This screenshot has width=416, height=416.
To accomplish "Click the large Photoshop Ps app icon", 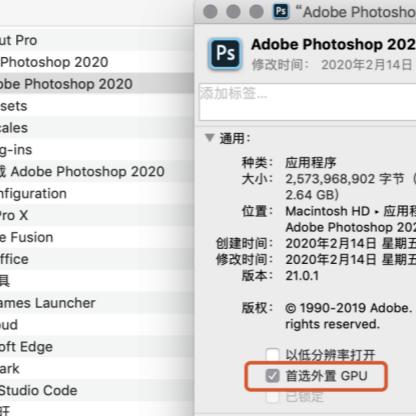I will (x=225, y=53).
